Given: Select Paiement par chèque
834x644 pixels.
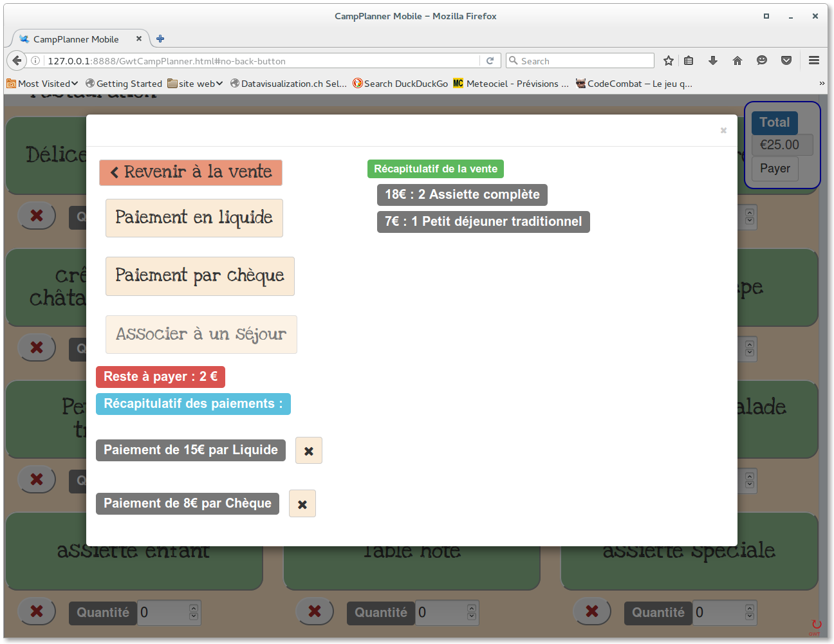Looking at the screenshot, I should tap(199, 277).
